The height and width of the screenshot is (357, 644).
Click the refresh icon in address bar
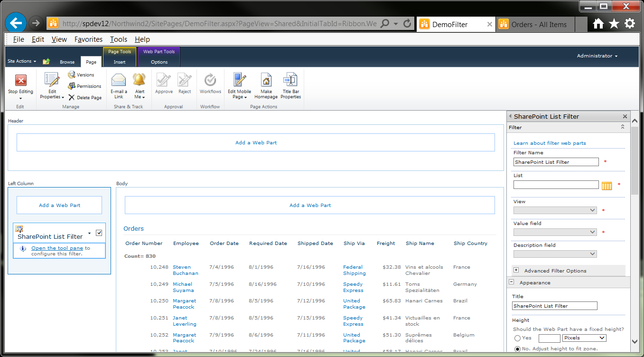click(x=407, y=23)
